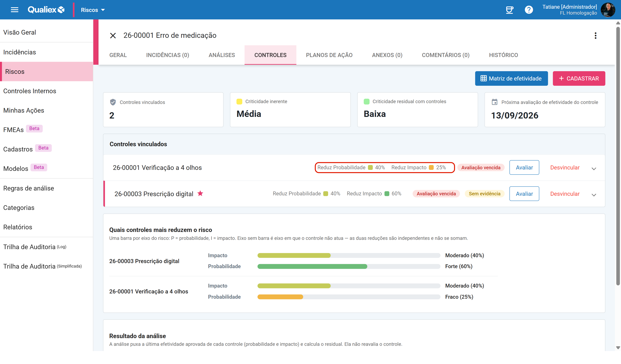Click Avaliar for Verificação a 4 olhos
The height and width of the screenshot is (364, 621).
coord(524,167)
